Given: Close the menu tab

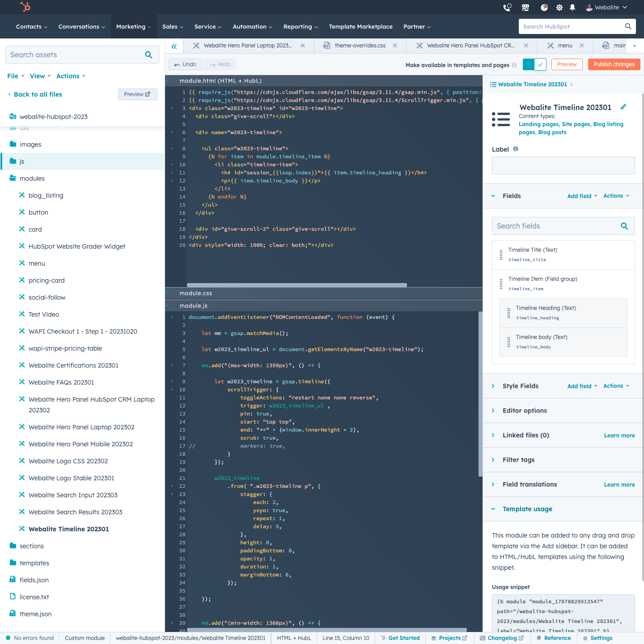Looking at the screenshot, I should (581, 46).
